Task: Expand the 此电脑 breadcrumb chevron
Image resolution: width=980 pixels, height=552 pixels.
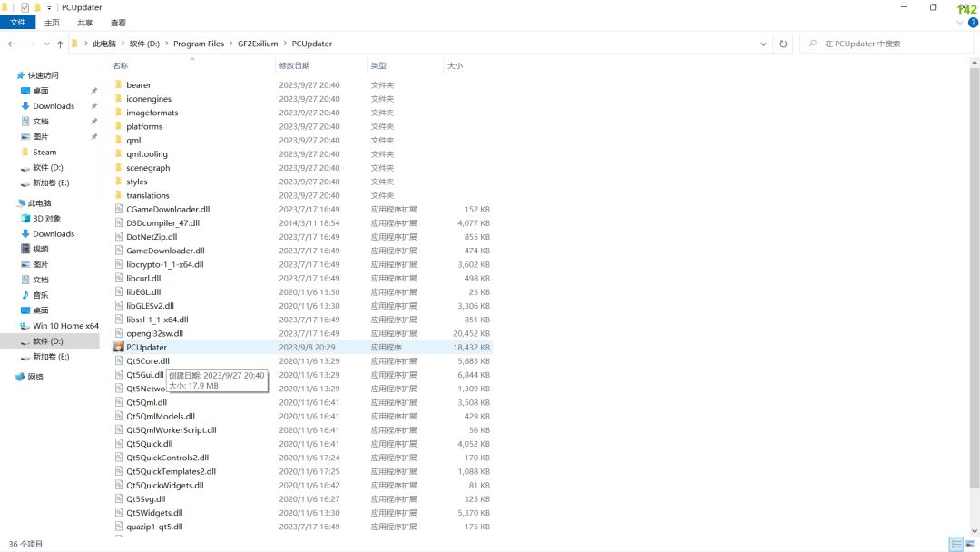Action: pos(122,44)
